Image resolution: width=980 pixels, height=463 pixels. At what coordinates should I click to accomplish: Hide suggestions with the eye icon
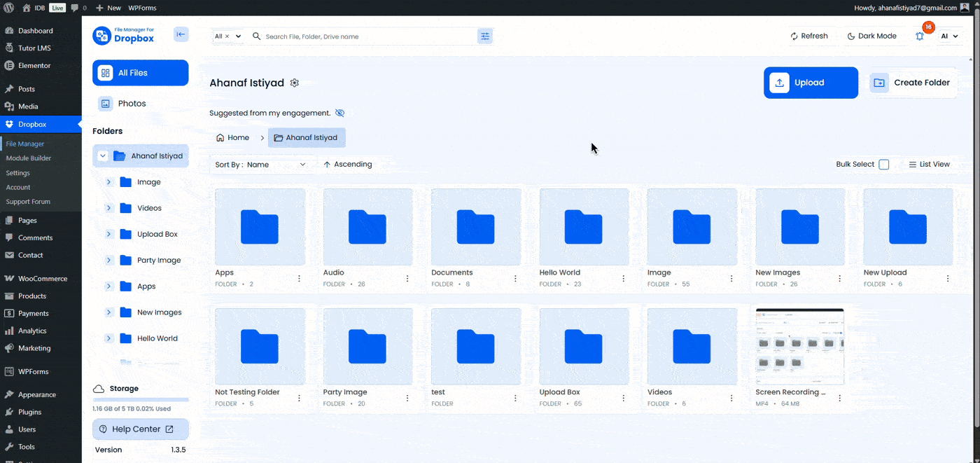[x=340, y=113]
